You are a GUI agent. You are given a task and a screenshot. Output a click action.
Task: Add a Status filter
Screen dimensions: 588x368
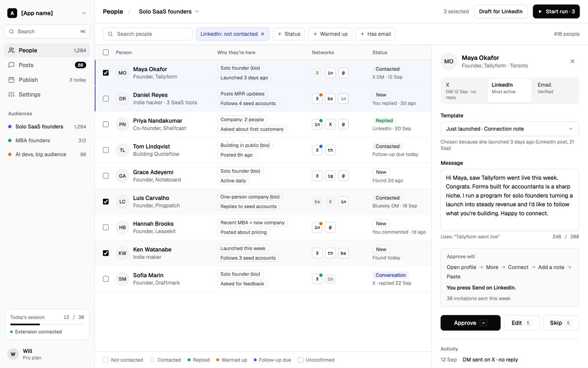[289, 34]
